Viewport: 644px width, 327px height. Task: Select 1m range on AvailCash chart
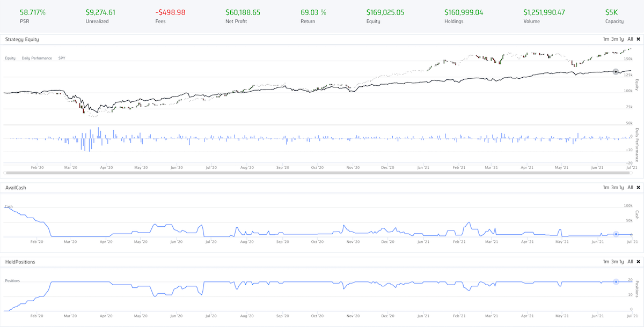(606, 187)
